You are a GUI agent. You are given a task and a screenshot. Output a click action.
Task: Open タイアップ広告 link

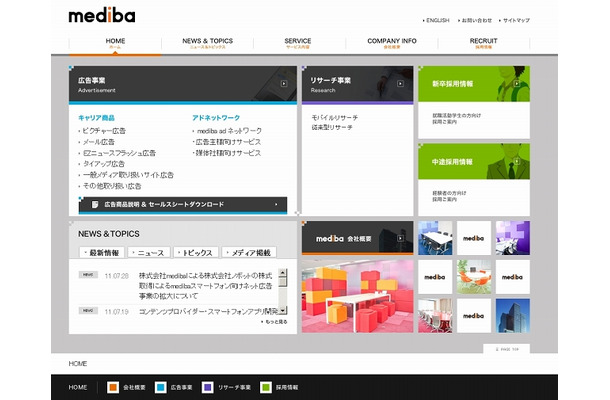(x=103, y=164)
